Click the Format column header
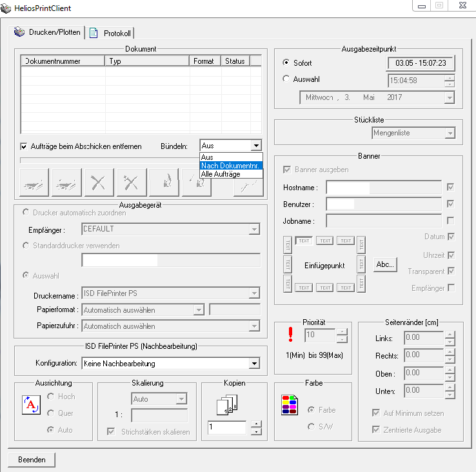476x472 pixels. tap(205, 61)
